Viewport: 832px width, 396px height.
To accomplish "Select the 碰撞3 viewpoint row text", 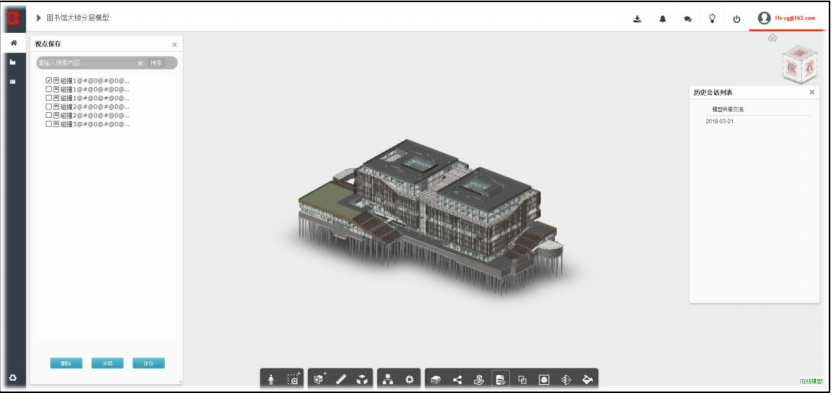I will coord(94,124).
